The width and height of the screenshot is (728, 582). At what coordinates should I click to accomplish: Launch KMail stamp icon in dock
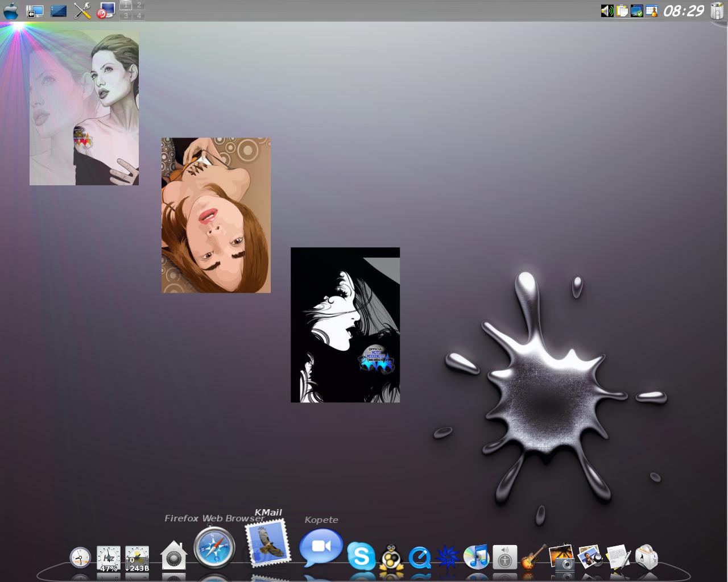267,543
